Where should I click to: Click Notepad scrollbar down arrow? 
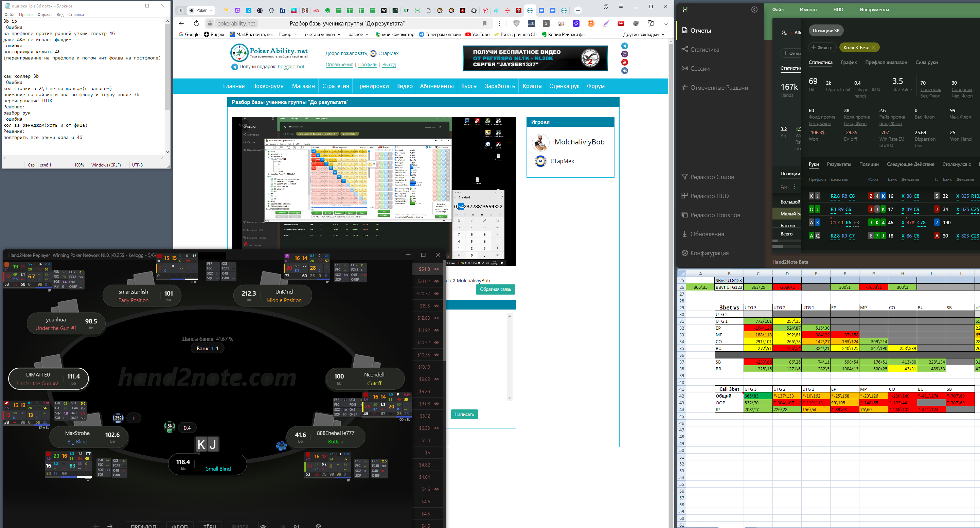[x=167, y=152]
